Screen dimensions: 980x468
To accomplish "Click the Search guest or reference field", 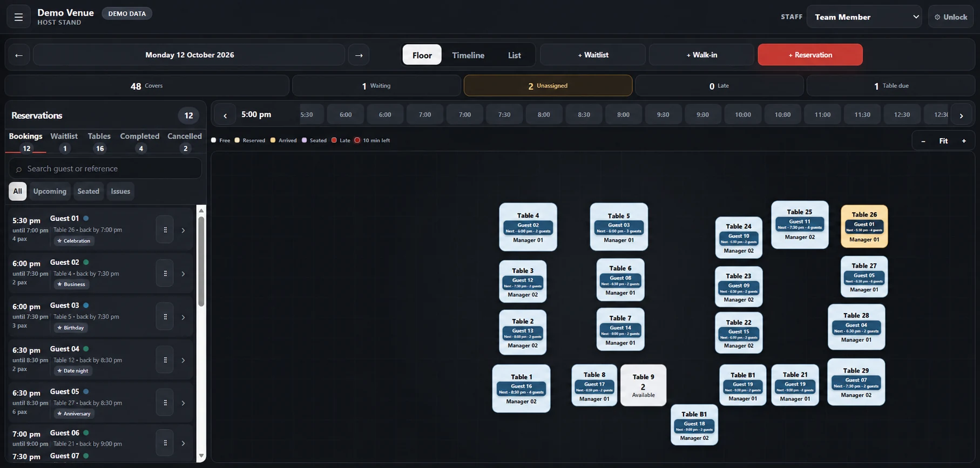I will (105, 168).
